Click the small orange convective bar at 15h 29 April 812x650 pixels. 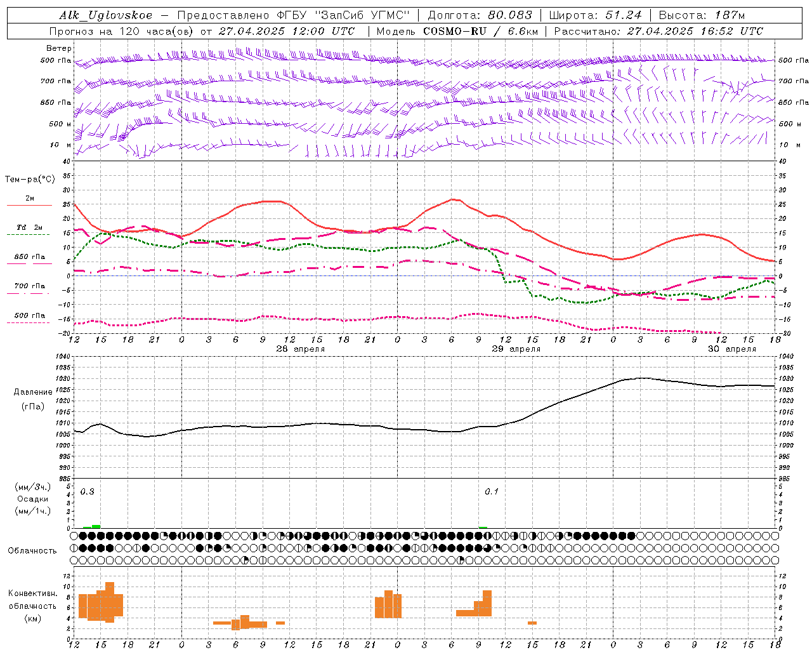pos(532,623)
